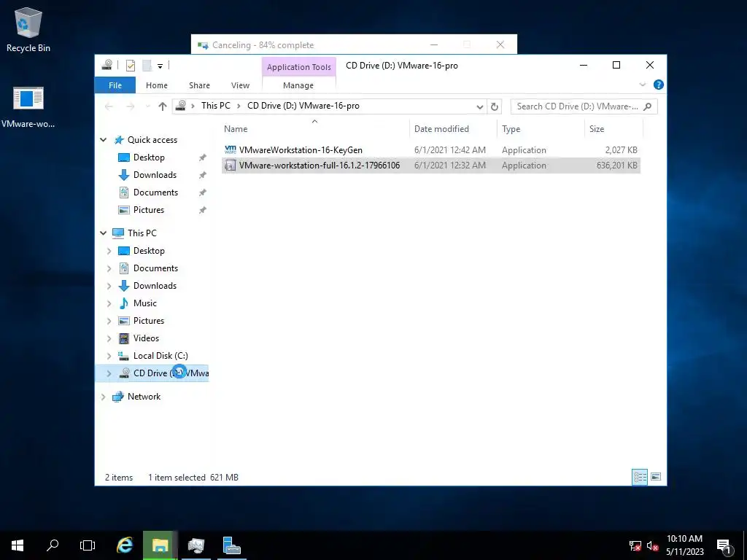The image size is (747, 560).
Task: Click This PC in the address bar
Action: (215, 106)
